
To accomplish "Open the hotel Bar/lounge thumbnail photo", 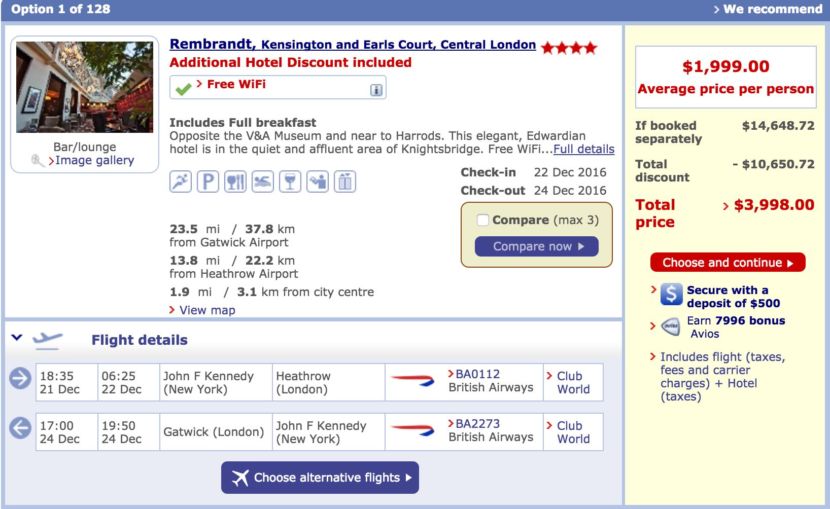I will point(85,87).
